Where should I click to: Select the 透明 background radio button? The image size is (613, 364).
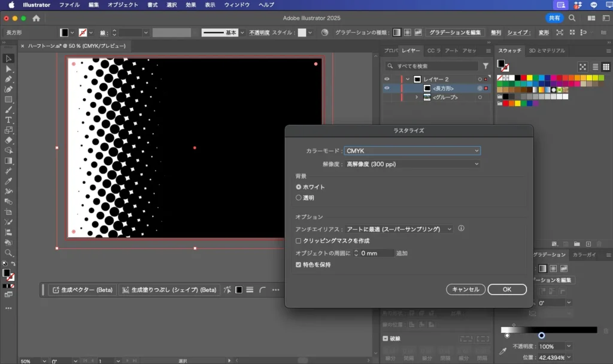pyautogui.click(x=298, y=198)
